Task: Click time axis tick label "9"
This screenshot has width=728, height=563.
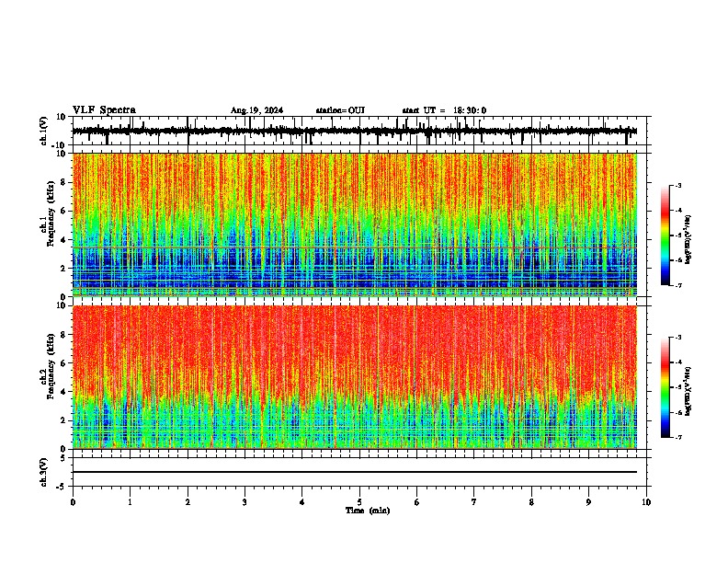Action: [588, 502]
